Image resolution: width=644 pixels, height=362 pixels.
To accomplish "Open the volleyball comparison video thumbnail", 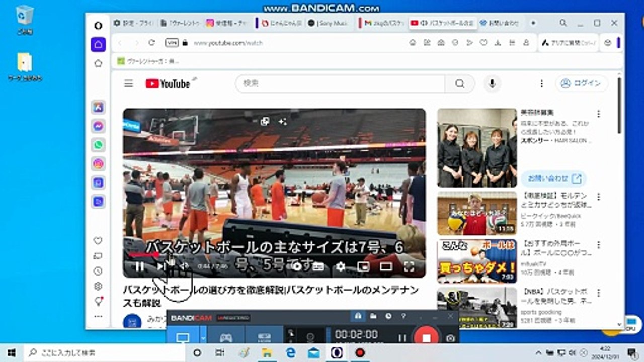I will (x=477, y=213).
